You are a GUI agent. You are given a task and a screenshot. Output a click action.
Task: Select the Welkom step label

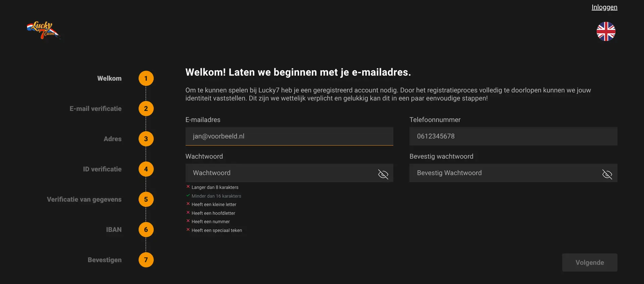coord(109,78)
